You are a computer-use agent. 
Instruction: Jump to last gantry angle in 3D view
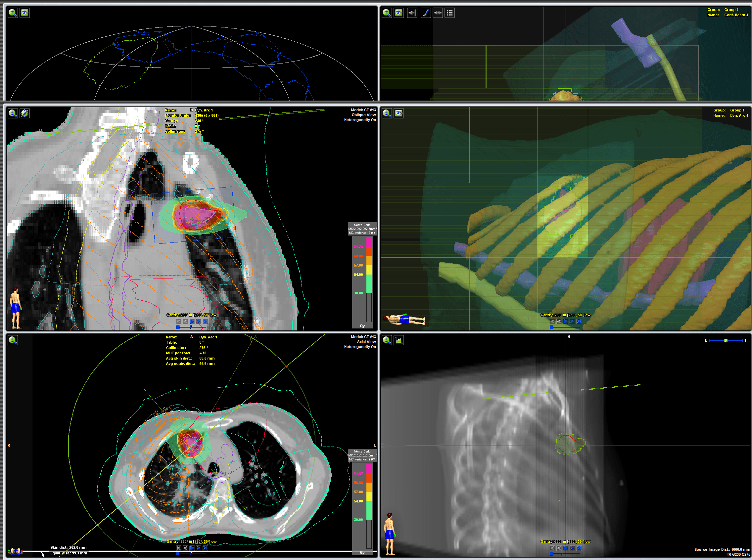(579, 322)
